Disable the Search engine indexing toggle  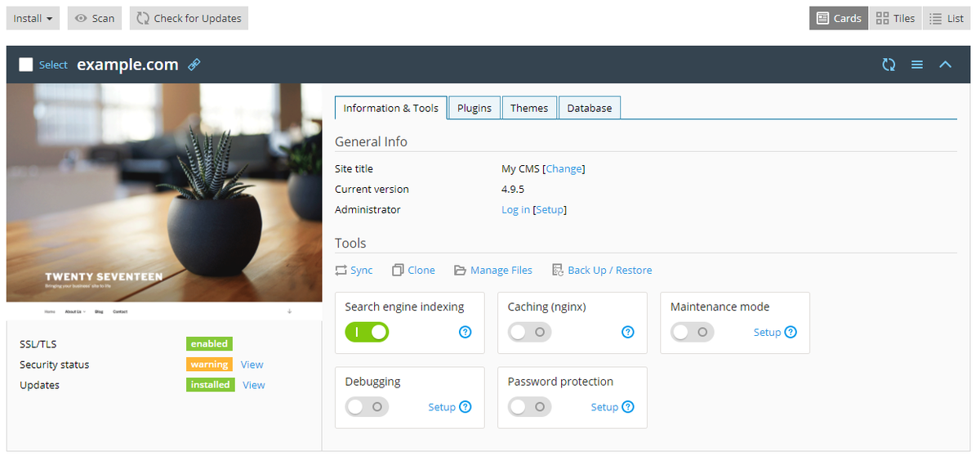(x=367, y=332)
